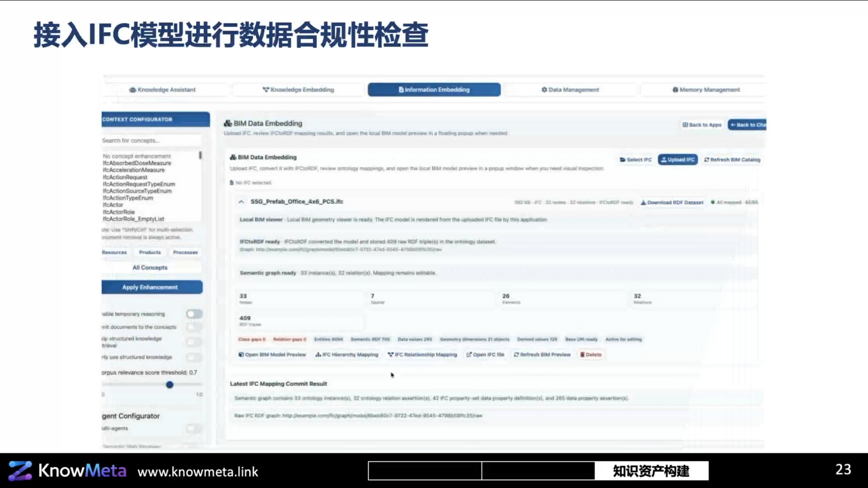Screen dimensions: 868x488
Task: Click the Knowledge Assistant robot icon
Action: coord(133,90)
